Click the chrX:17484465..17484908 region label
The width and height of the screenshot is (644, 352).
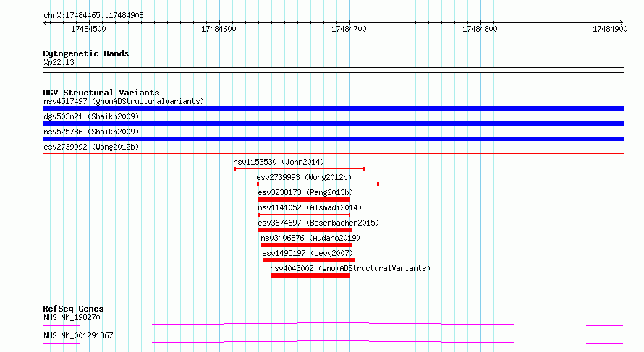point(93,15)
